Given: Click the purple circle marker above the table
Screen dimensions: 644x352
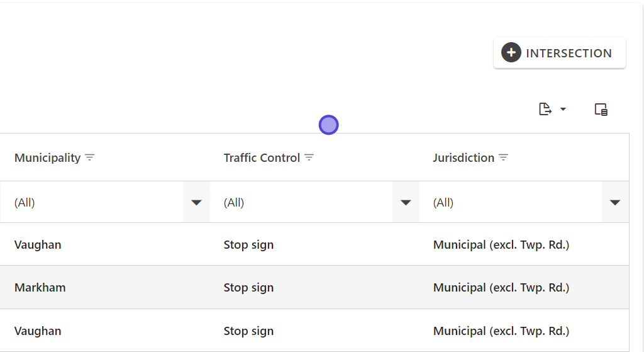Looking at the screenshot, I should coord(328,125).
